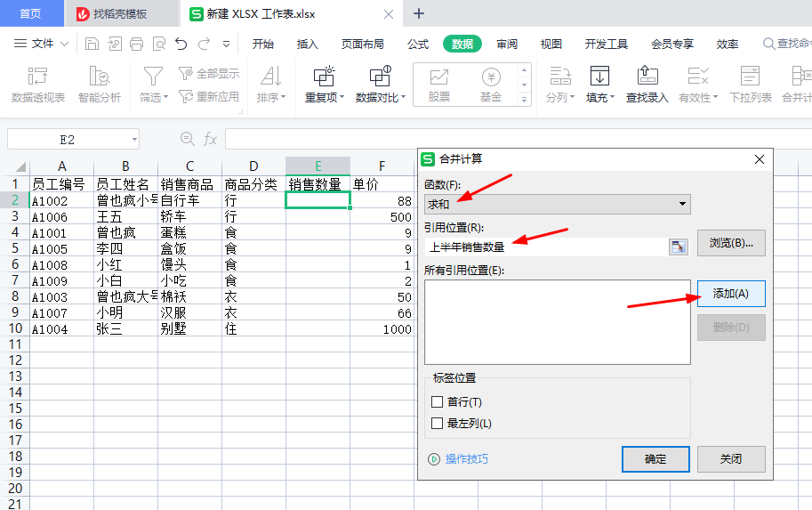Switch to the 视图 ribbon tab
Screen dimensions: 812x510
click(551, 44)
